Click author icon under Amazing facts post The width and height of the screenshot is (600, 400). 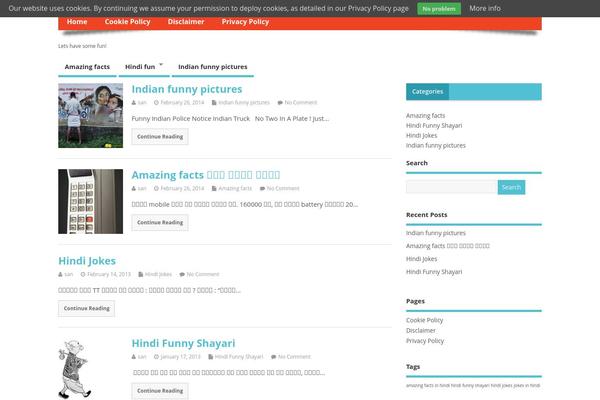click(134, 188)
